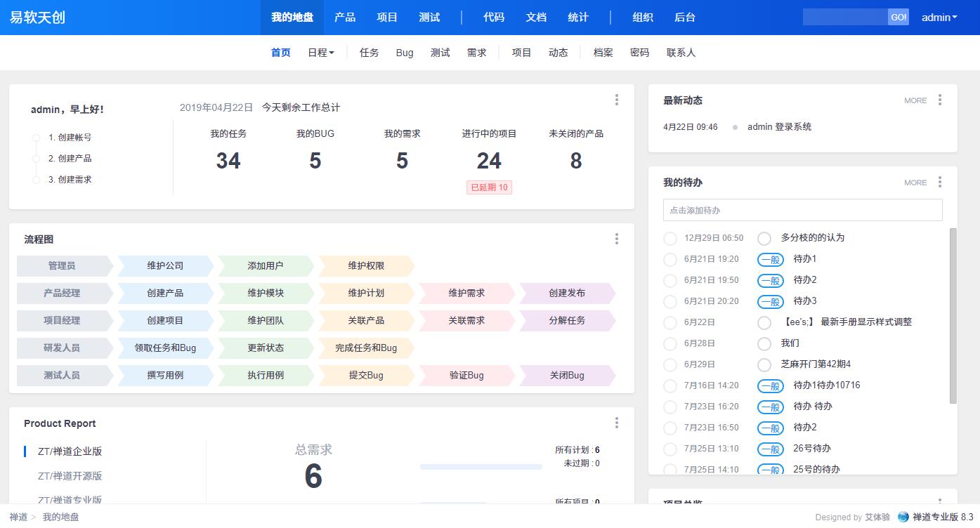Open the 我的待办 panel three-dot menu
Viewport: 980px width, 528px height.
[940, 183]
